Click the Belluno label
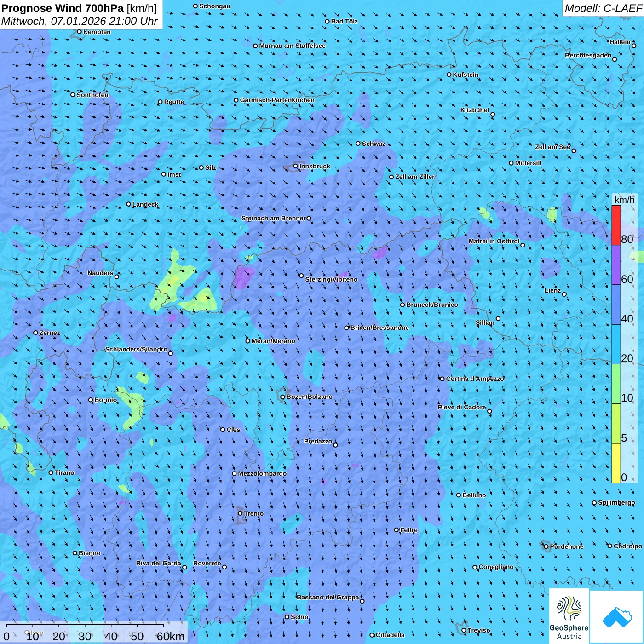 pos(474,495)
